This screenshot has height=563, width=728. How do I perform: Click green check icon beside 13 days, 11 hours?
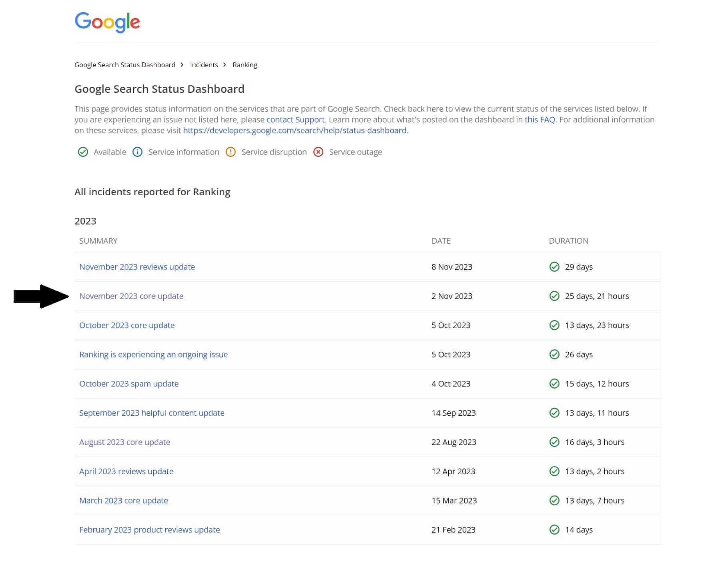pos(554,413)
